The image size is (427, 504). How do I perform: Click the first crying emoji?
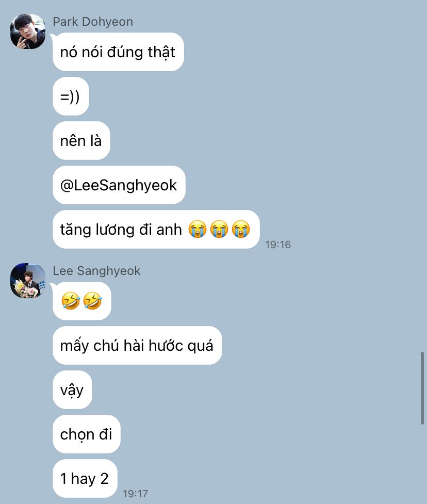[x=198, y=229]
